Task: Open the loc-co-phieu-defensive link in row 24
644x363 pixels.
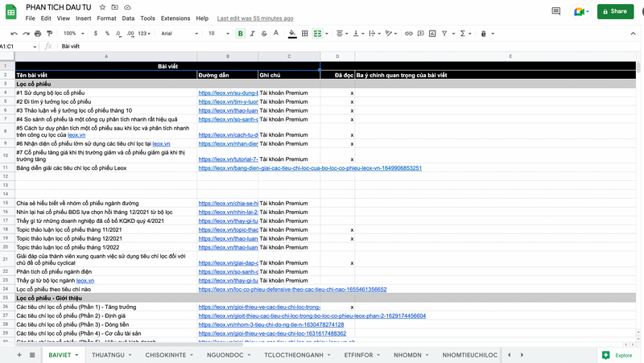Action: [x=292, y=289]
